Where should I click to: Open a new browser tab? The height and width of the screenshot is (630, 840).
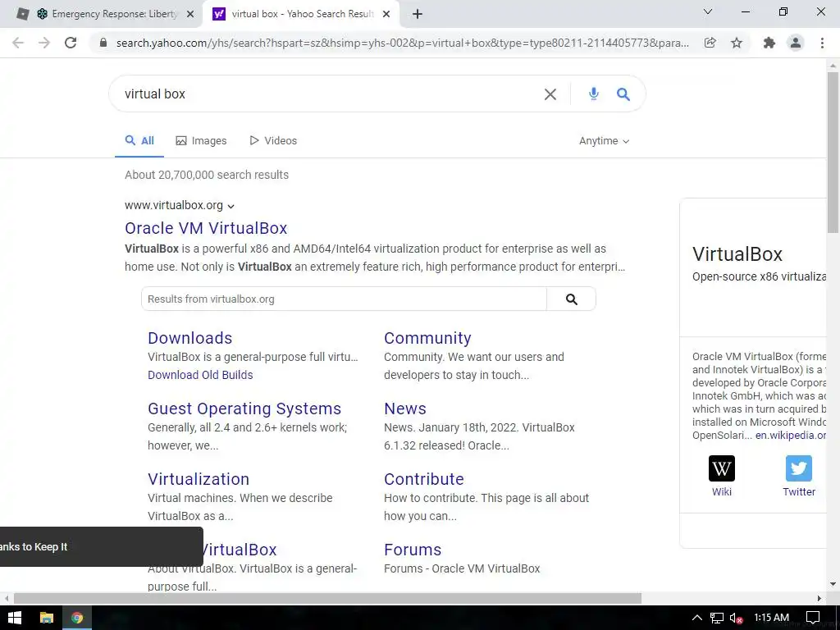coord(418,15)
